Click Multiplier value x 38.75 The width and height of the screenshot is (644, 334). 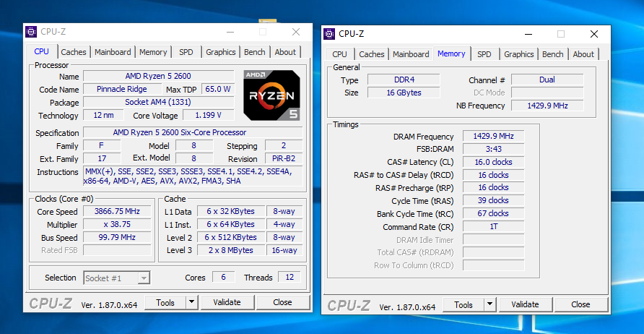(117, 224)
